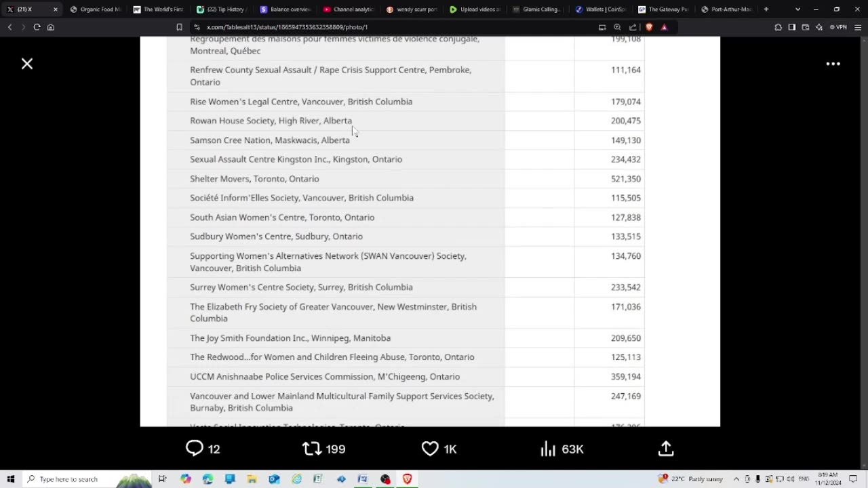Open the Brave Wallet icon
The image size is (868, 488).
coord(806,27)
